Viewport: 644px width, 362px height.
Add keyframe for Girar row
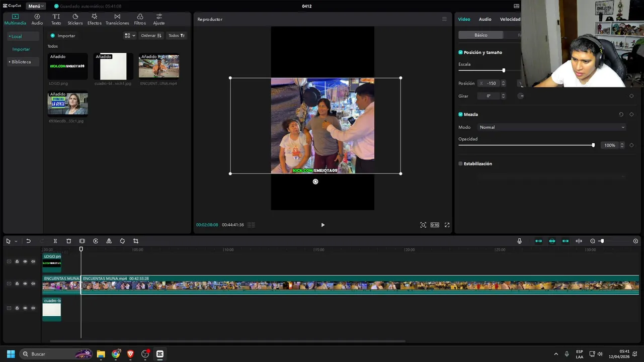(x=631, y=96)
